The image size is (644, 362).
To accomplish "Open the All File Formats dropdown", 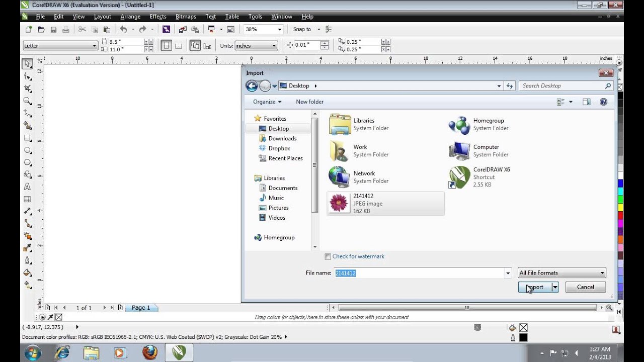I will click(x=561, y=273).
